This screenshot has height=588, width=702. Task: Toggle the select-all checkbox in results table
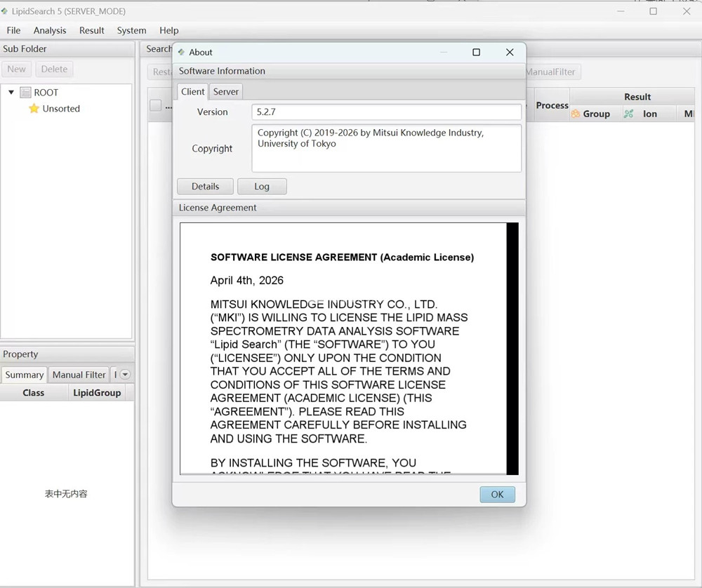[x=155, y=106]
